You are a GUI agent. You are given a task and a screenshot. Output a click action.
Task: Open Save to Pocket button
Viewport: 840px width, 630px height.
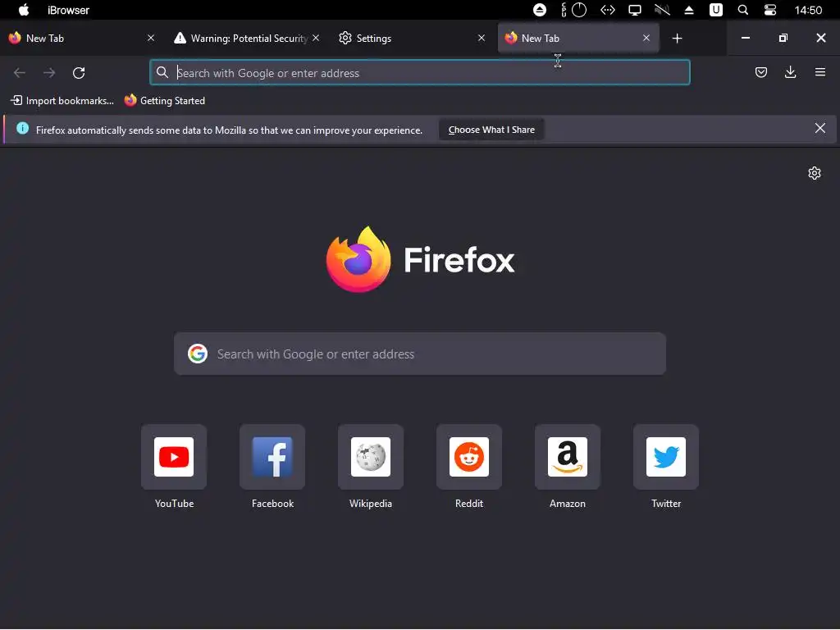click(x=760, y=72)
